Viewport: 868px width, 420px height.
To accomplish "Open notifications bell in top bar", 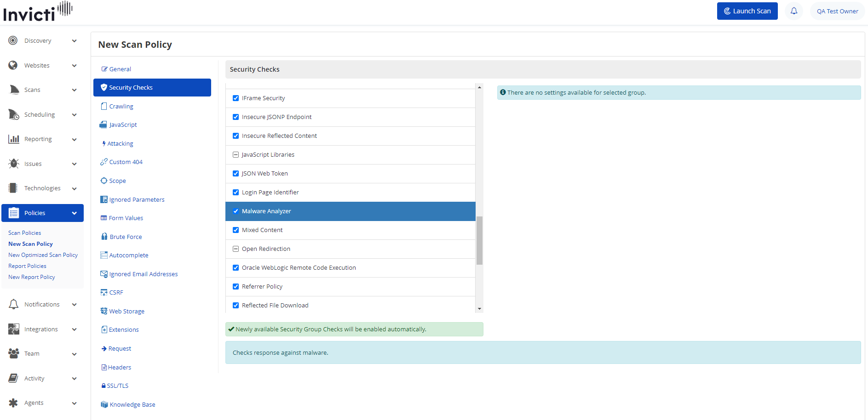I will 794,11.
